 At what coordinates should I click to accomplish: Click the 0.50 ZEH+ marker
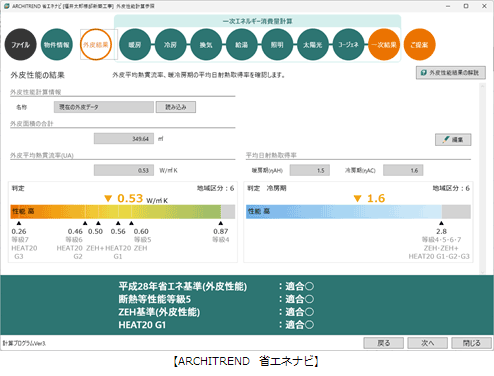98,223
